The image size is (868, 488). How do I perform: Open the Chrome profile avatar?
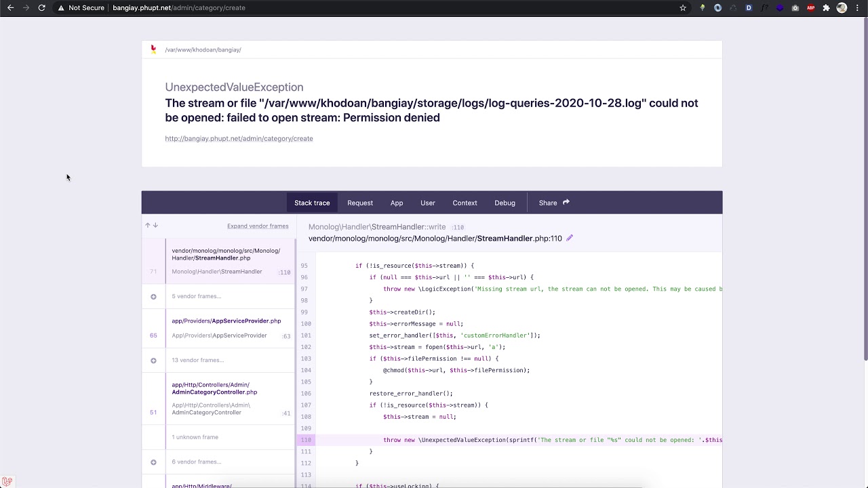(842, 7)
